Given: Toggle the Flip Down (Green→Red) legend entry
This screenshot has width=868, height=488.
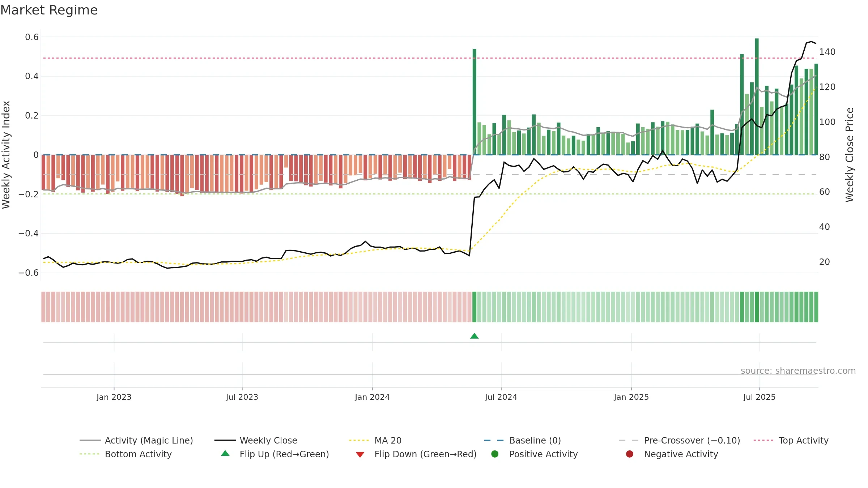Looking at the screenshot, I should (x=416, y=454).
